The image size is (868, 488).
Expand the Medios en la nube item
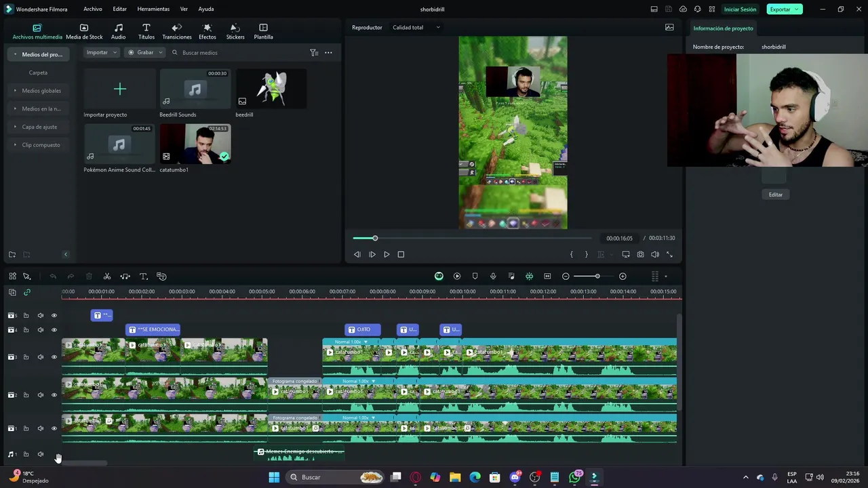coord(38,108)
